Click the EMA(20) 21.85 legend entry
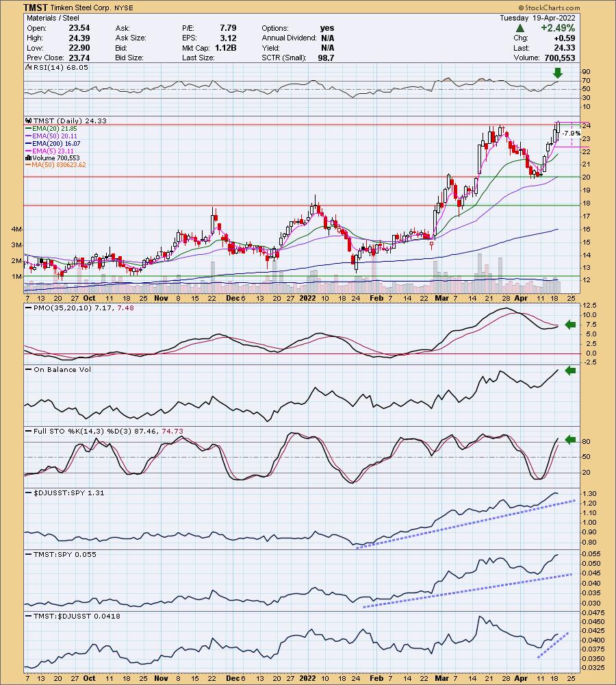The image size is (616, 685). point(51,129)
